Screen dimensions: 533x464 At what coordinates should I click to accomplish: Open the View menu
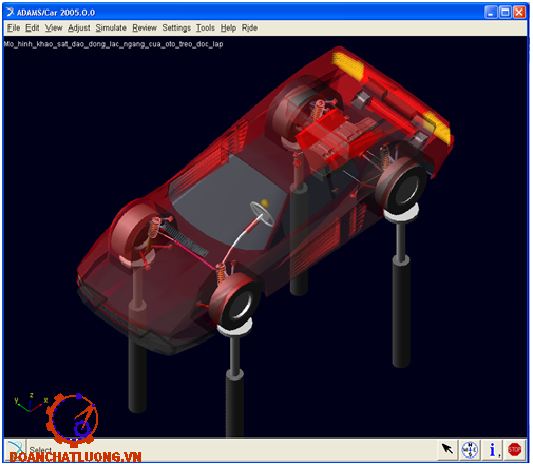click(x=54, y=28)
